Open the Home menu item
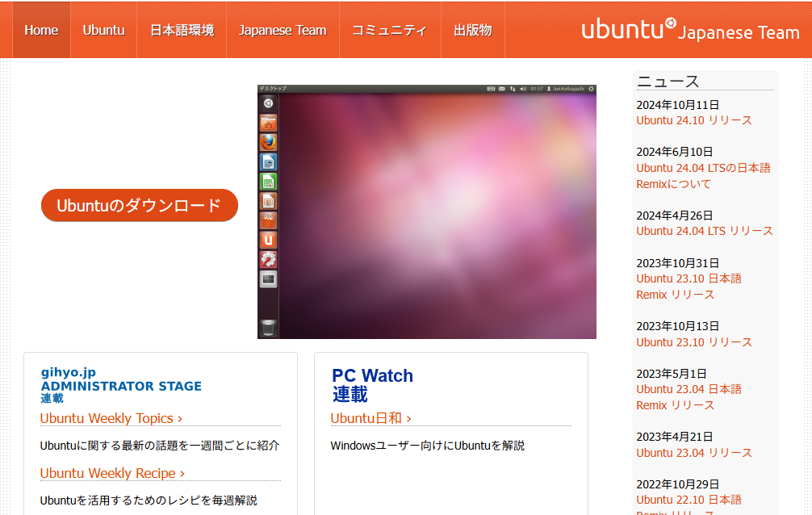The width and height of the screenshot is (812, 515). pyautogui.click(x=41, y=30)
